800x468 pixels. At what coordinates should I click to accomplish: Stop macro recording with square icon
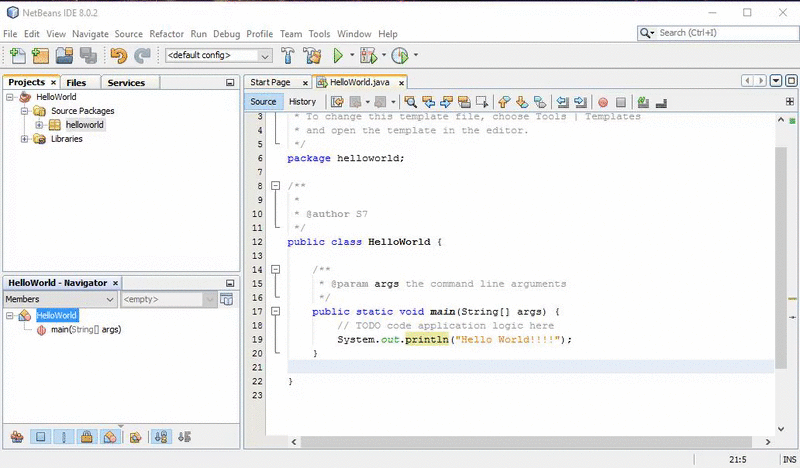tap(621, 102)
